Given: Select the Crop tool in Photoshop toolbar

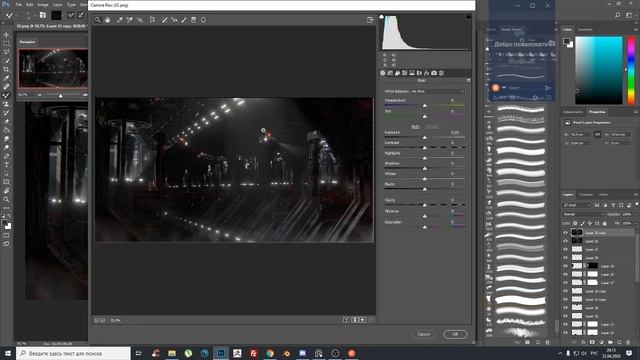Looking at the screenshot, I should click(6, 69).
